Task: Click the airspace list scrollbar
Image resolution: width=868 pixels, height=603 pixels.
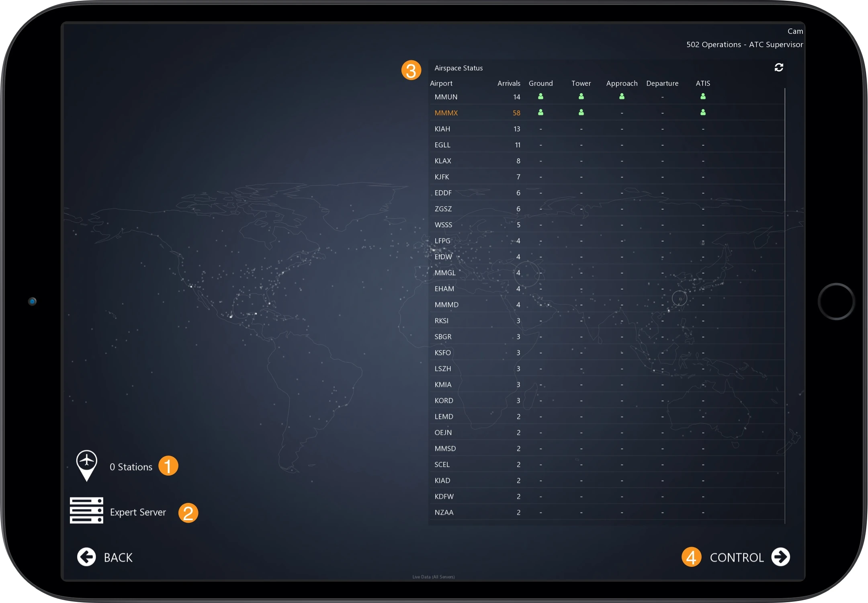Action: (x=784, y=145)
